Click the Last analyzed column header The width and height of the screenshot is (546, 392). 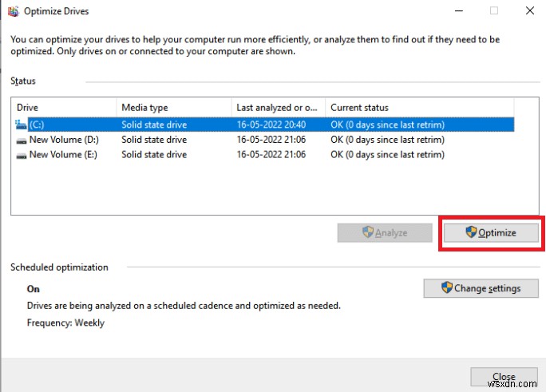point(277,107)
